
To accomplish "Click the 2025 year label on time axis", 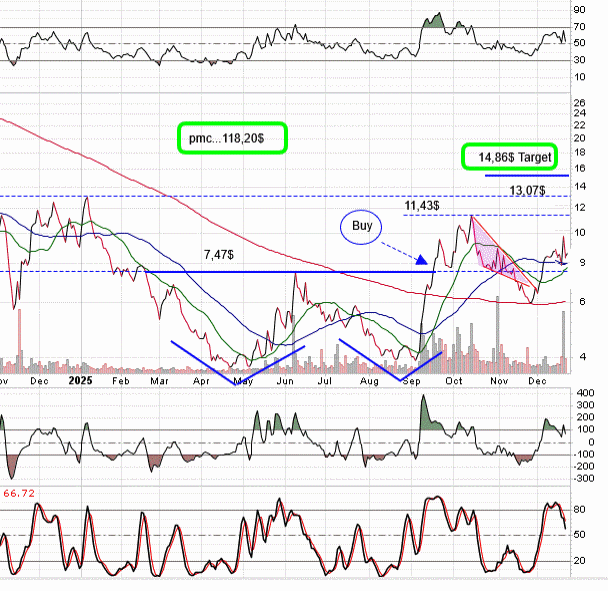I will click(x=81, y=381).
